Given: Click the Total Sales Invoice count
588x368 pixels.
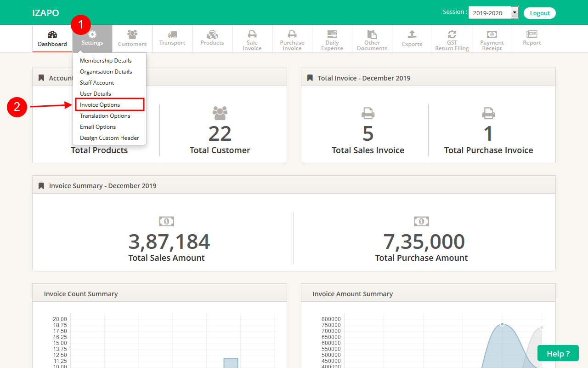Looking at the screenshot, I should [x=368, y=133].
